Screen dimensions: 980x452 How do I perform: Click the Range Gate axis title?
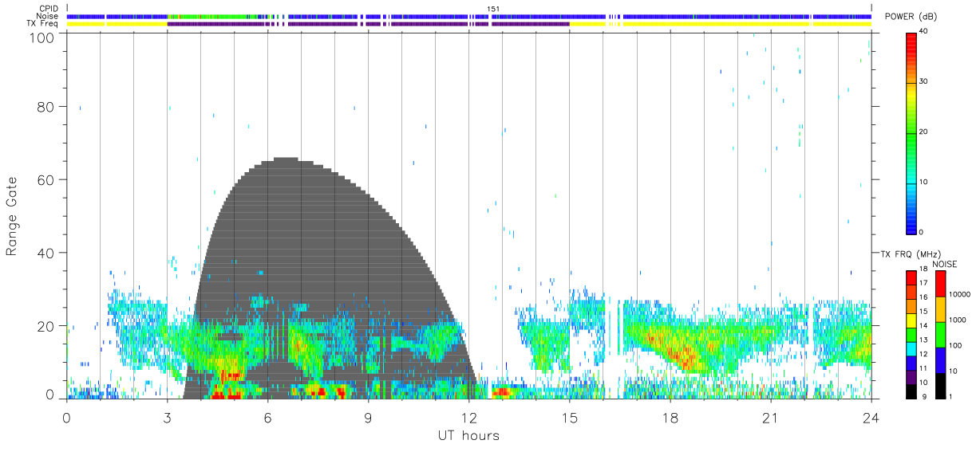13,217
